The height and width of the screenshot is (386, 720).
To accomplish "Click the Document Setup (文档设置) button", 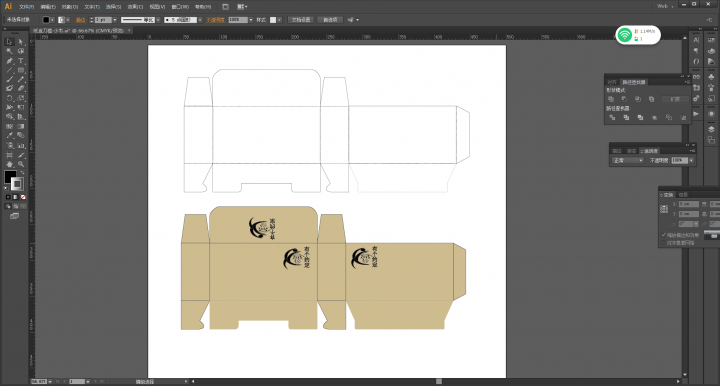I will pos(301,20).
